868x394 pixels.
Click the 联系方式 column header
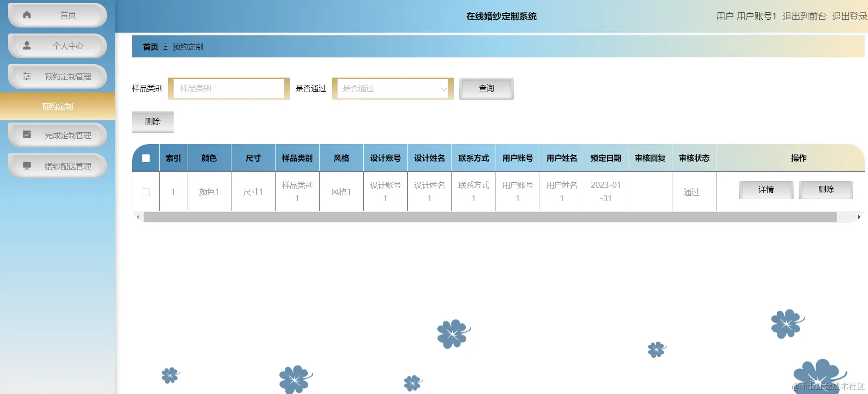click(x=473, y=158)
